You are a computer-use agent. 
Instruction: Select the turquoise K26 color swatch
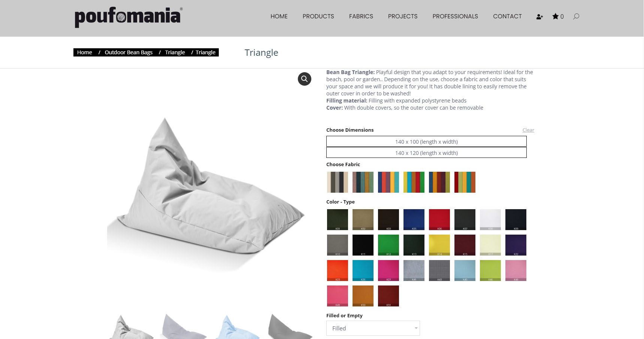pos(363,271)
